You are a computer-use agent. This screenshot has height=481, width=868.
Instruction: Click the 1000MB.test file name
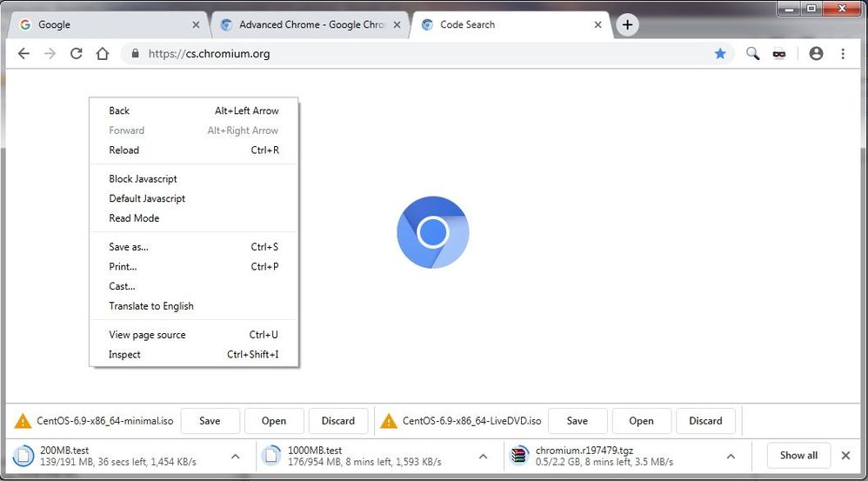[x=315, y=451]
